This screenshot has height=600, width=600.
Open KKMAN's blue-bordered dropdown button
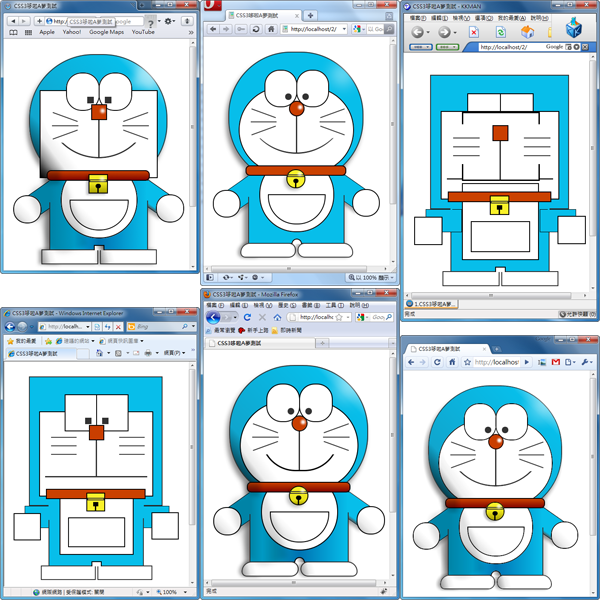click(x=421, y=47)
